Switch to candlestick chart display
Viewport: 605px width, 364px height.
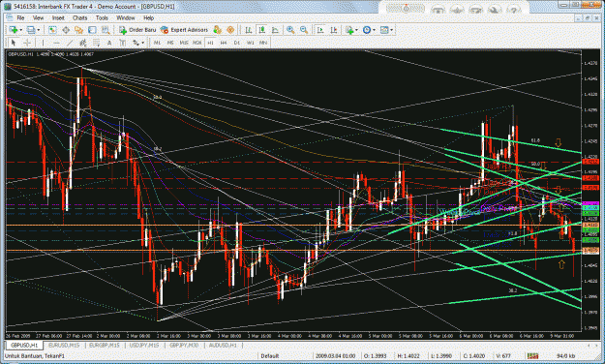262,30
